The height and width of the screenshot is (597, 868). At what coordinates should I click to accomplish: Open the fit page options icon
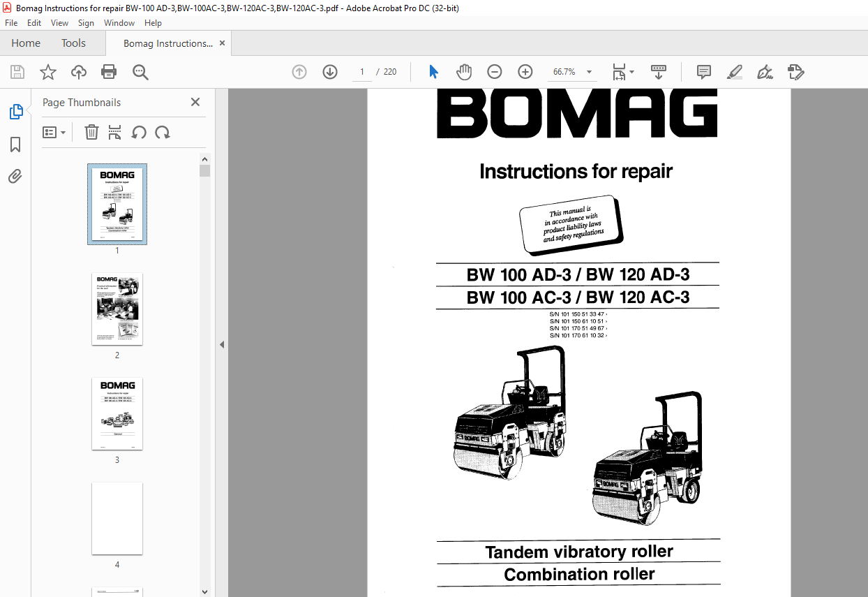point(622,72)
